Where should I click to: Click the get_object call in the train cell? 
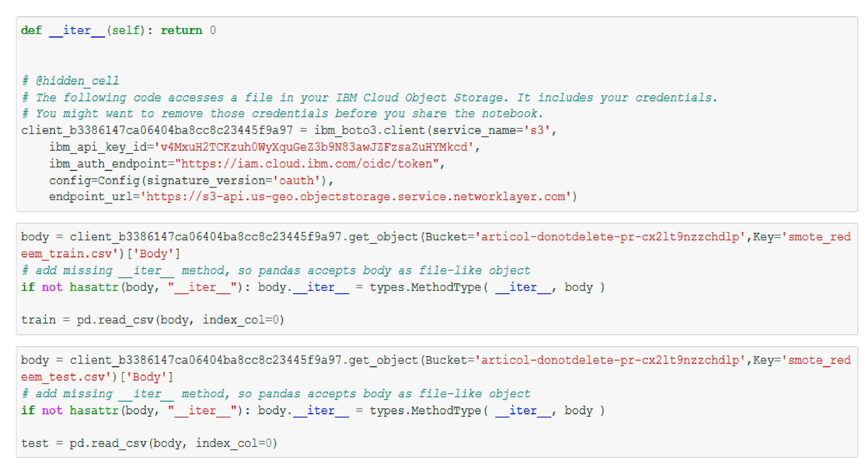[383, 237]
